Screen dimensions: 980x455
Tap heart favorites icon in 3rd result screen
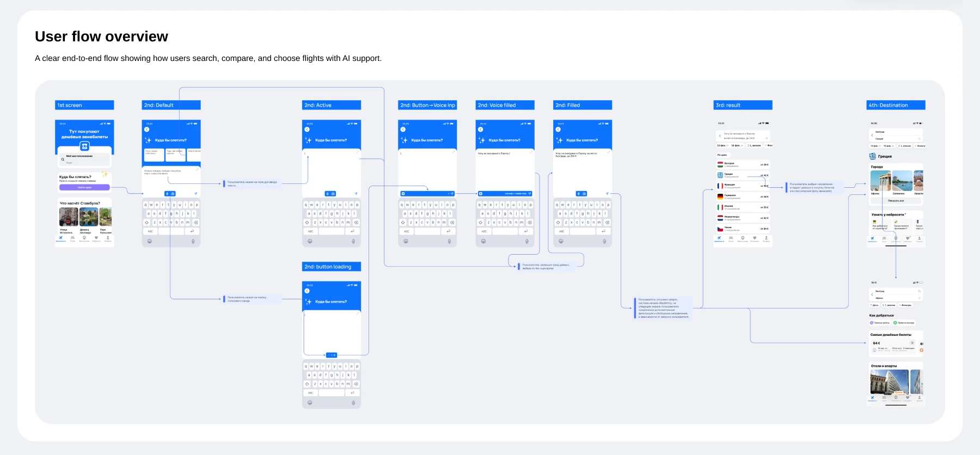click(755, 238)
